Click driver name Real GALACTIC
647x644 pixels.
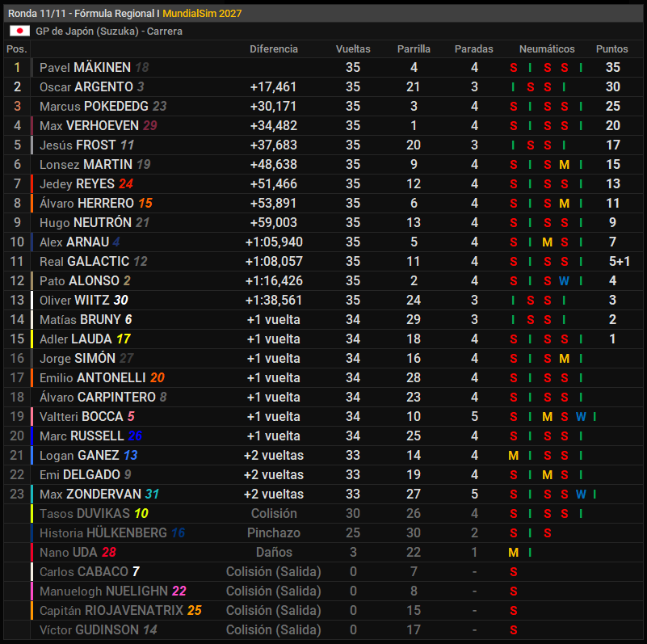pos(84,261)
